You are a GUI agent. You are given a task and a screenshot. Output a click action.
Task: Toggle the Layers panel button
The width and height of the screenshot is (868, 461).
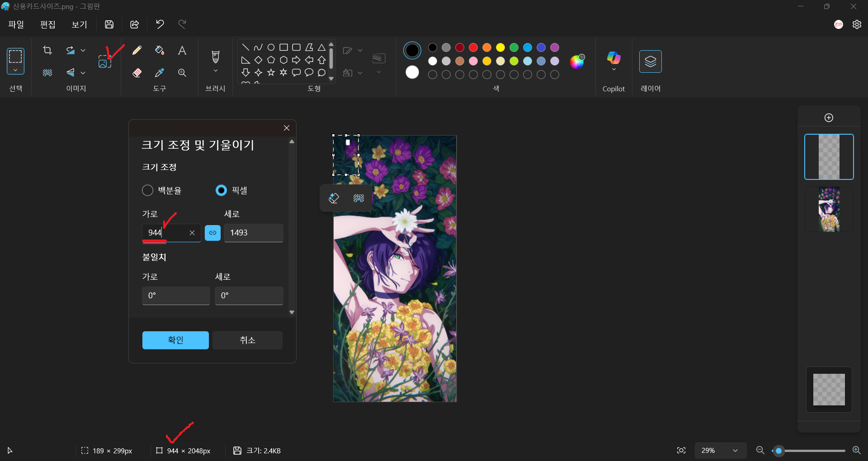651,61
